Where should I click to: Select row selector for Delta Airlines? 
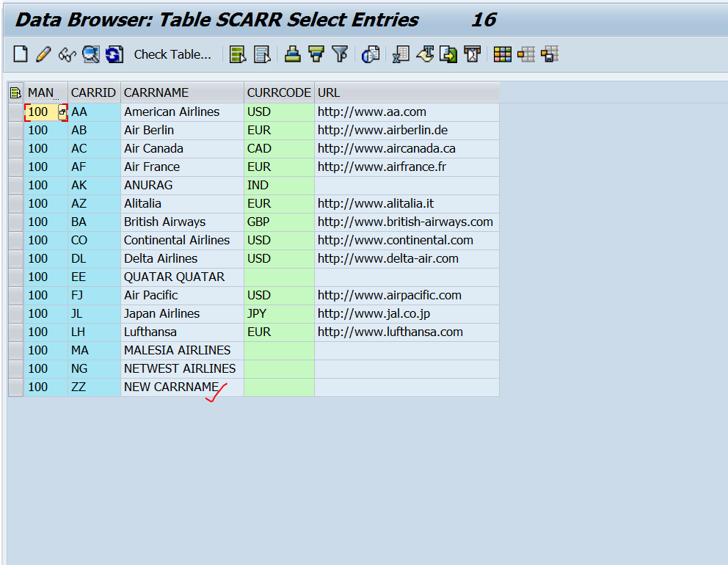16,259
